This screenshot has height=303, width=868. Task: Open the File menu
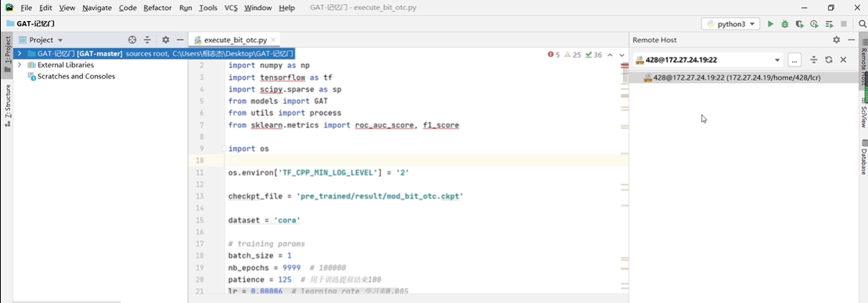point(27,8)
